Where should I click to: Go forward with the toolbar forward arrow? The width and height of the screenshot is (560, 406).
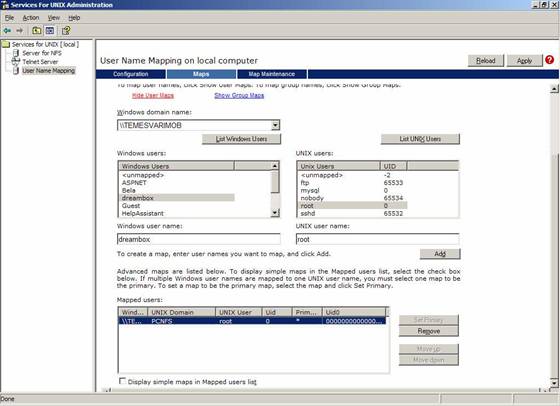point(19,31)
